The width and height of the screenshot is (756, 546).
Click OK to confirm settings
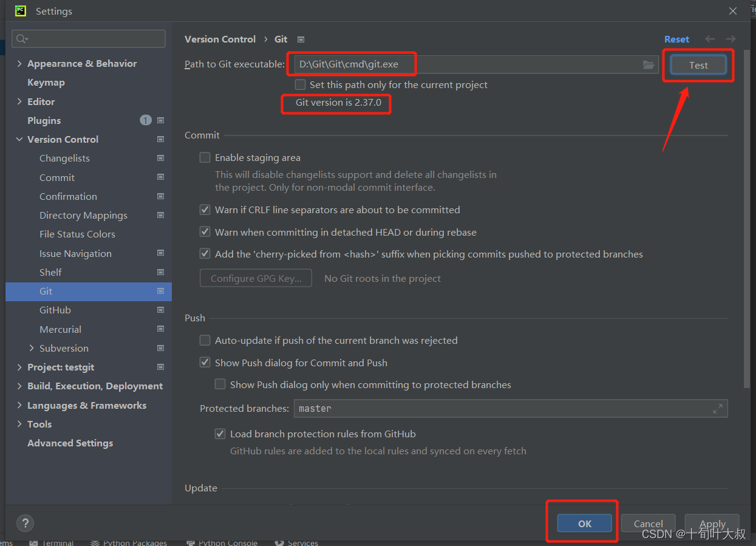click(x=585, y=524)
